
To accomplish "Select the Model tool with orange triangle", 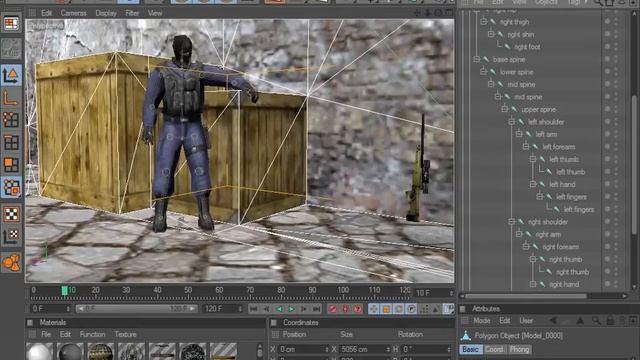I will tap(11, 75).
